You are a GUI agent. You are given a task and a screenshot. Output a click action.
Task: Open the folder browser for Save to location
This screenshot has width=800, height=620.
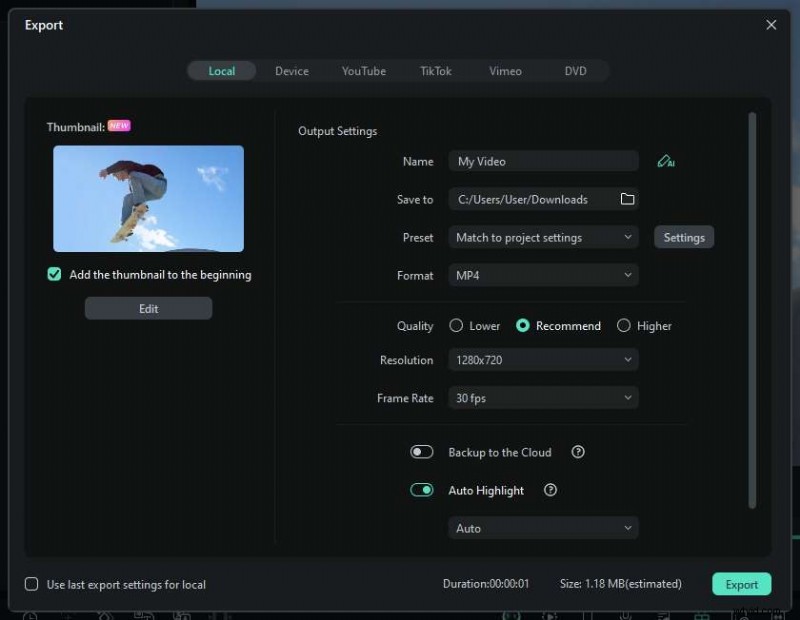[628, 199]
